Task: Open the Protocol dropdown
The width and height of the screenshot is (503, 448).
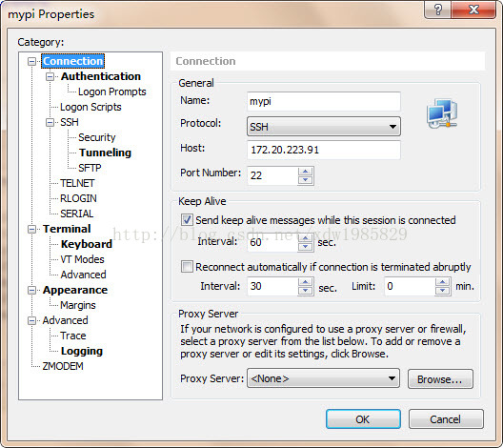Action: [x=324, y=127]
